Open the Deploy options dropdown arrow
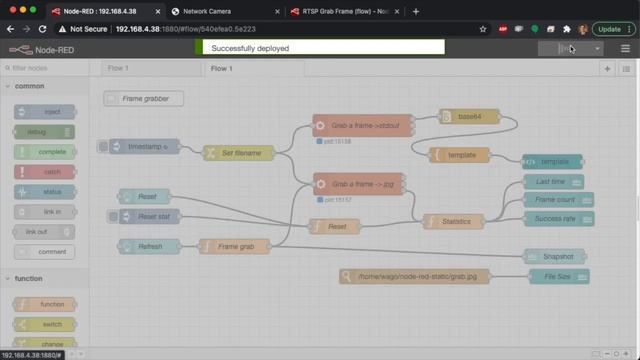640x360 pixels. tap(597, 49)
